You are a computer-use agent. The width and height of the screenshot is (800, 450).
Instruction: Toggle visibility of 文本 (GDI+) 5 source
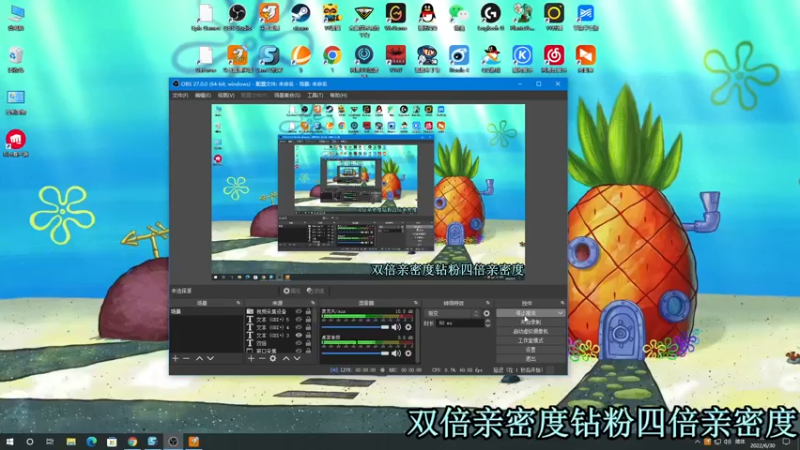(x=299, y=319)
